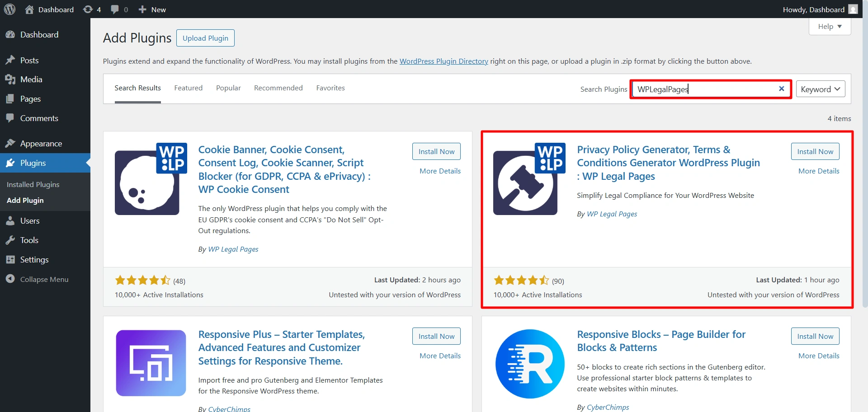Open the comments bubble in admin bar
This screenshot has height=412, width=868.
pos(119,9)
